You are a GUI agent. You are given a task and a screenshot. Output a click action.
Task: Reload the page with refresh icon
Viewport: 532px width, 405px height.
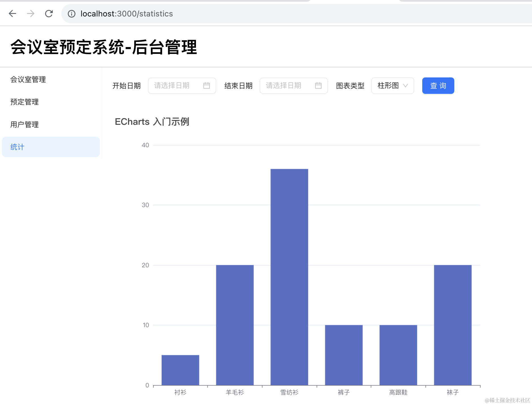tap(49, 14)
